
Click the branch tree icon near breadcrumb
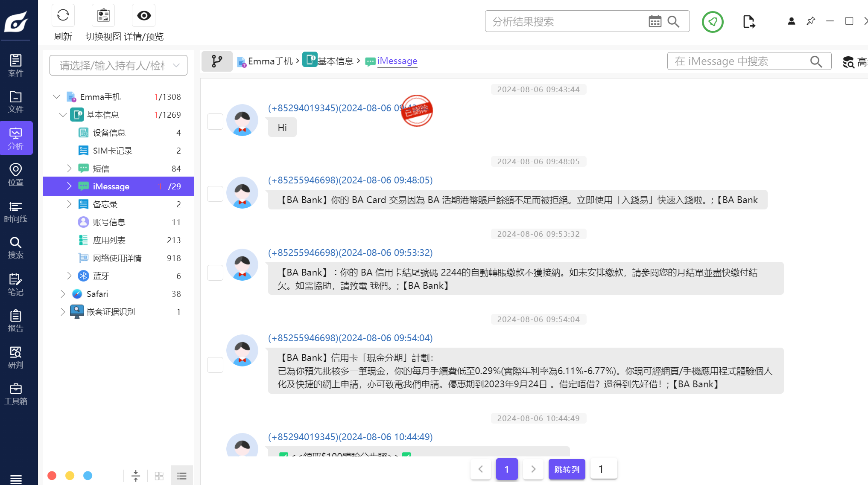(217, 61)
